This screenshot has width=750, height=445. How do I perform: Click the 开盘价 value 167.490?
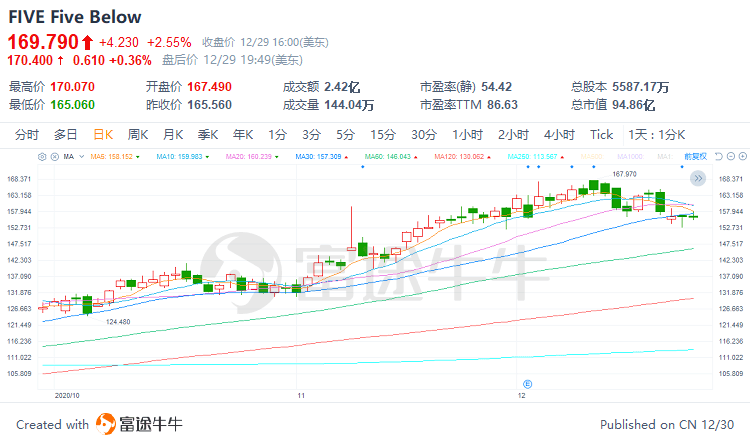[209, 87]
